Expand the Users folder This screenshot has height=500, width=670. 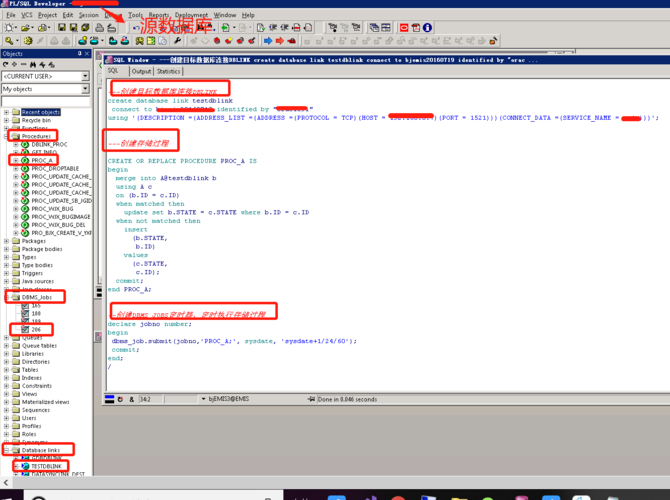6,418
